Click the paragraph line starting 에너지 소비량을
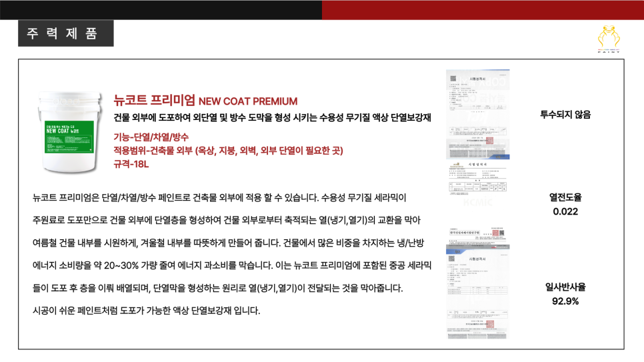The width and height of the screenshot is (644, 362). 232,265
